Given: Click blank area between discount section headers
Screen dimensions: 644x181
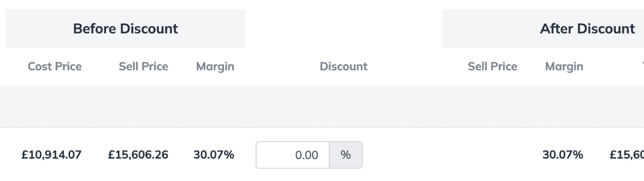Looking at the screenshot, I should tap(343, 29).
